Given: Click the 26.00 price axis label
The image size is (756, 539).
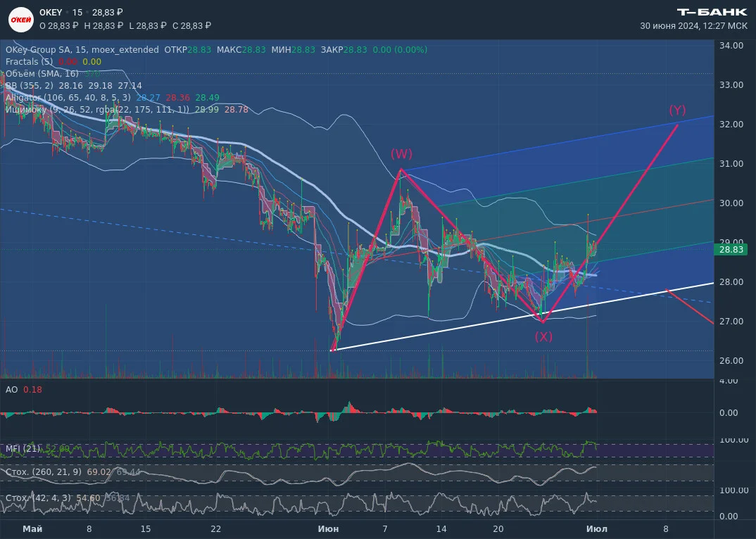Looking at the screenshot, I should (731, 360).
